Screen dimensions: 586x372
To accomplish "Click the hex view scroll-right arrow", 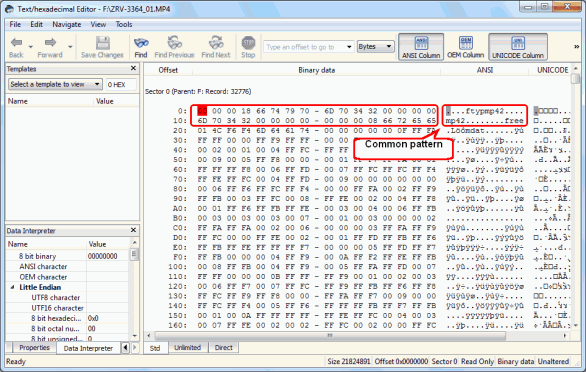I will coord(564,335).
